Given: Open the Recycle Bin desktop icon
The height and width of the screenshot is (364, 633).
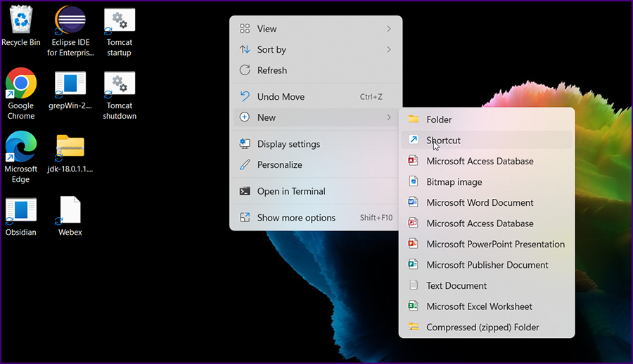Looking at the screenshot, I should coord(20,21).
